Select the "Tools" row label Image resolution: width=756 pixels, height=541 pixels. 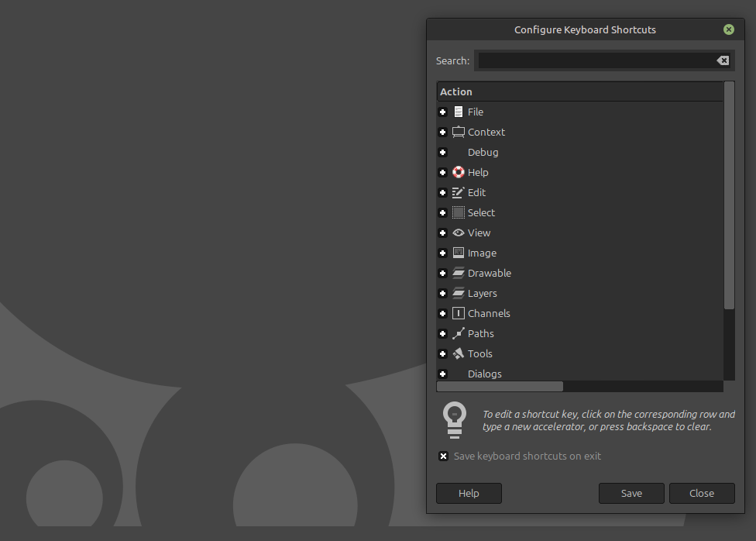coord(479,353)
